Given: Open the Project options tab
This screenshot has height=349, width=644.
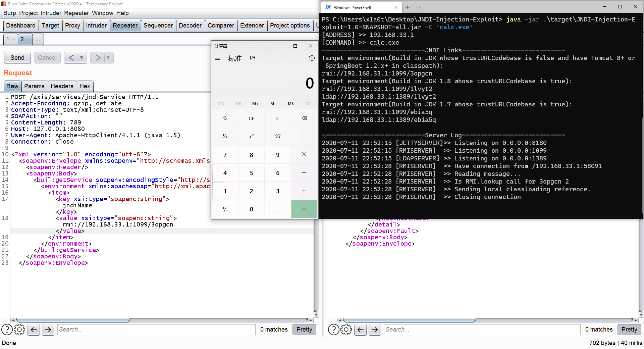Looking at the screenshot, I should tap(290, 26).
